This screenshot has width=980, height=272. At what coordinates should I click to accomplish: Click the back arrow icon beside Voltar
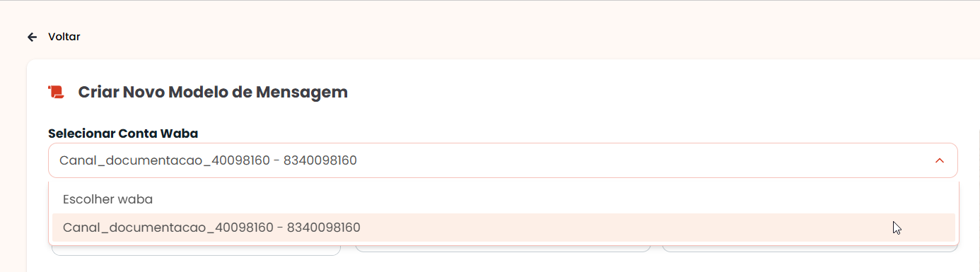[32, 37]
